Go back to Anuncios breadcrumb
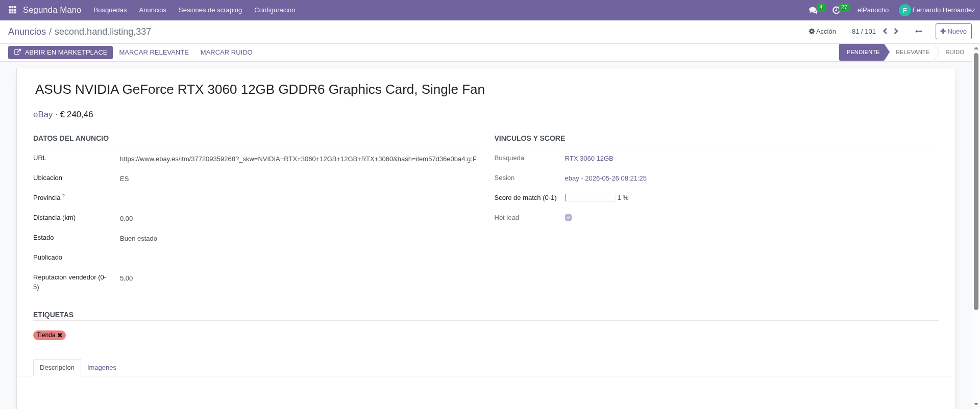 pos(27,32)
